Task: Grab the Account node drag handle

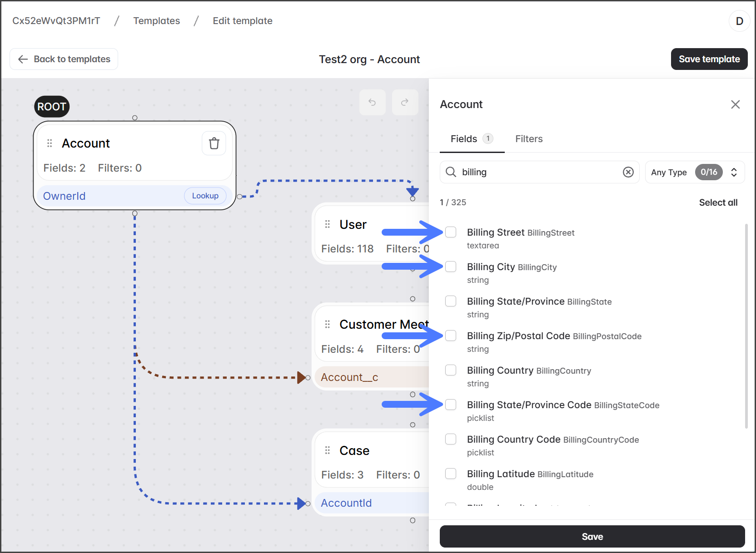Action: [x=50, y=143]
